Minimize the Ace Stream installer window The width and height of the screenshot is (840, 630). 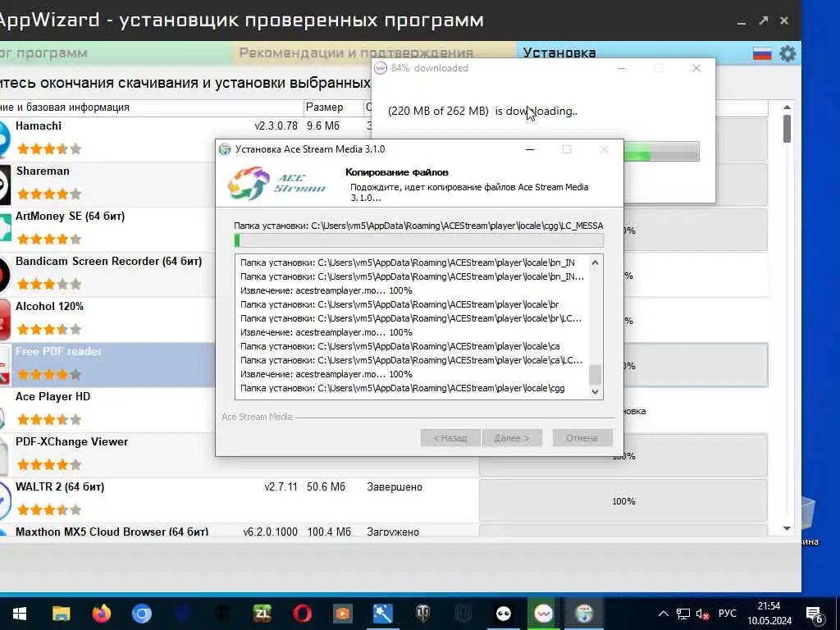click(x=530, y=149)
